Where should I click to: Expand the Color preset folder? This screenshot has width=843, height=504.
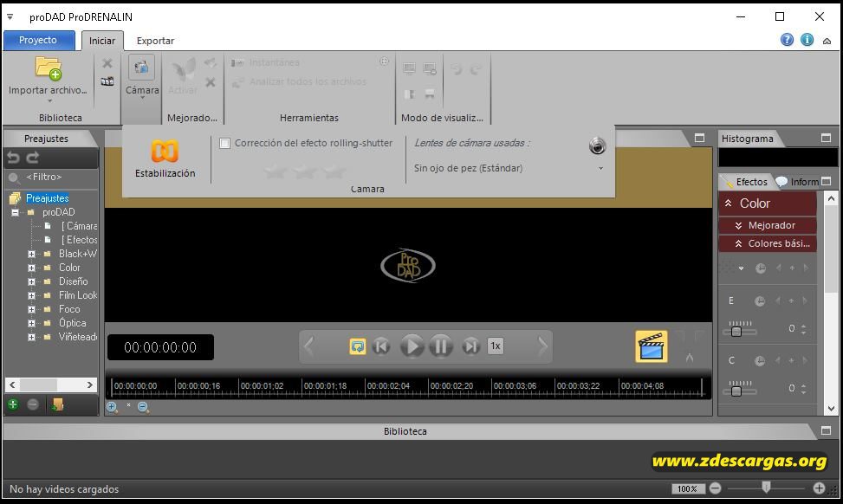tap(31, 268)
